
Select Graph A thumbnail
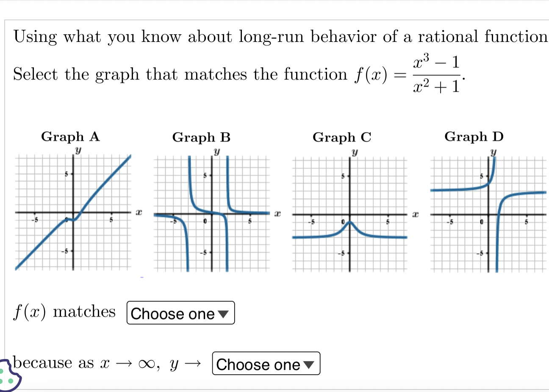[72, 212]
